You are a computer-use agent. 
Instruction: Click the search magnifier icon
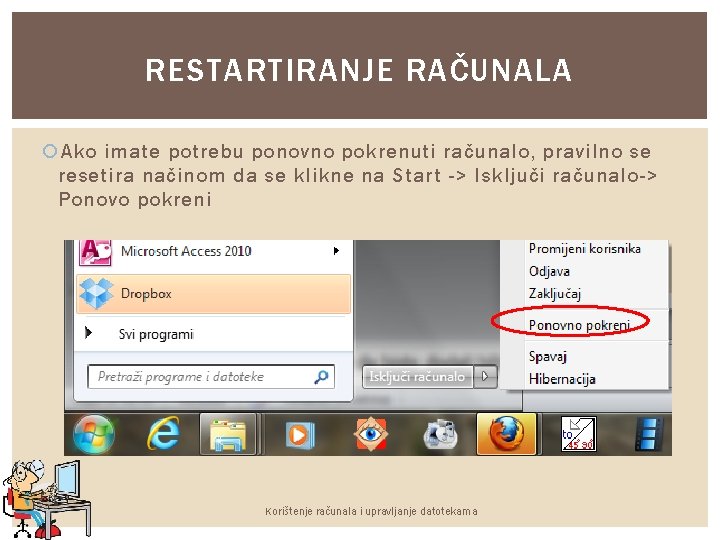[x=321, y=377]
